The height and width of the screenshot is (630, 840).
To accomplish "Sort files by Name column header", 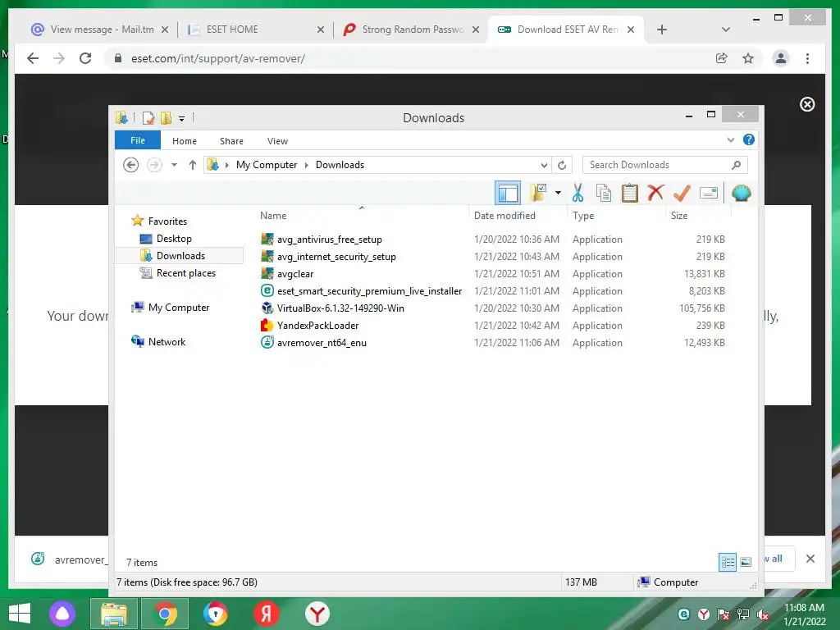I will tap(273, 216).
